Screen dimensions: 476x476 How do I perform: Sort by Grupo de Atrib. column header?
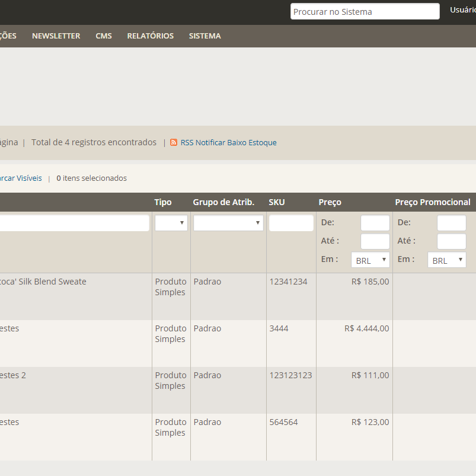point(223,202)
